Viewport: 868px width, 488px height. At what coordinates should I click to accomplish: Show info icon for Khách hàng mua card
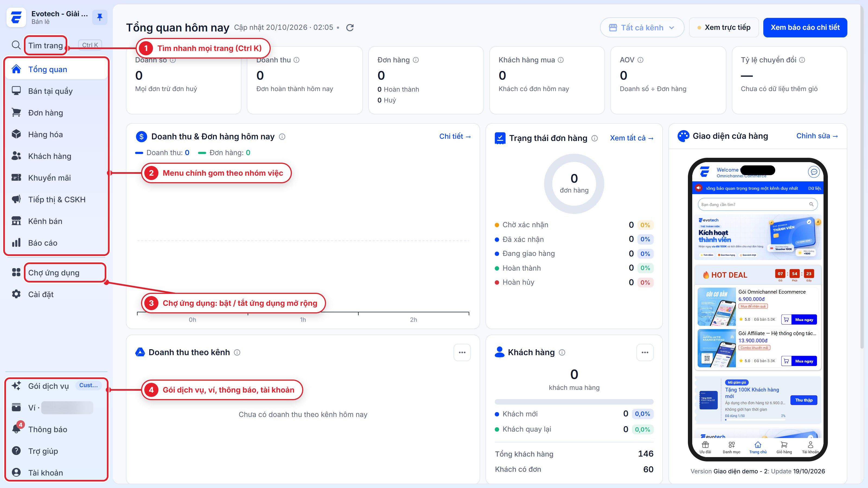[x=561, y=60]
